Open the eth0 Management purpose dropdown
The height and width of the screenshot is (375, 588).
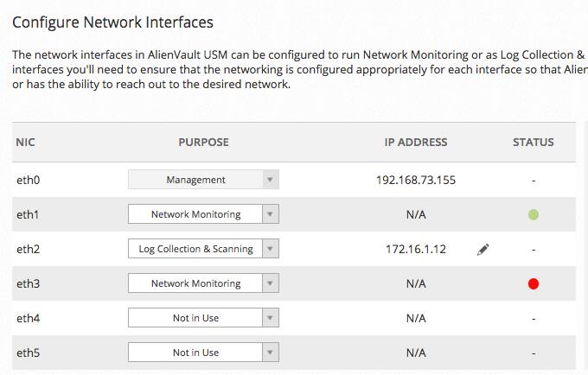point(203,180)
